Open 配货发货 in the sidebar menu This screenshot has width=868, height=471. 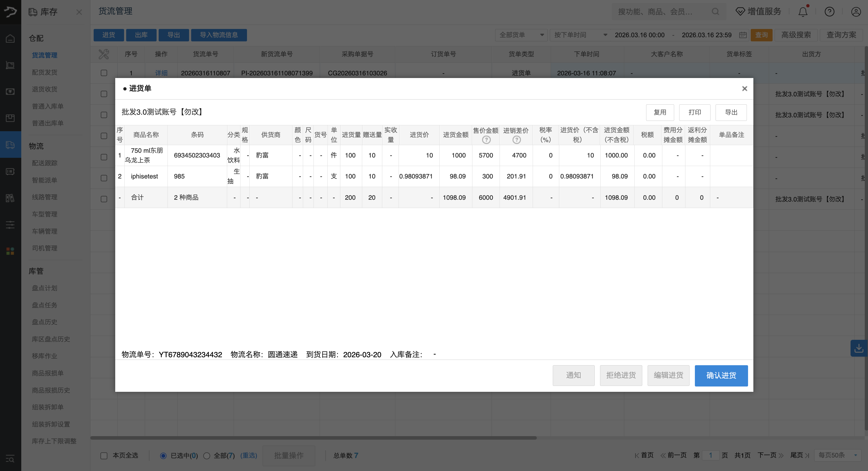(45, 72)
